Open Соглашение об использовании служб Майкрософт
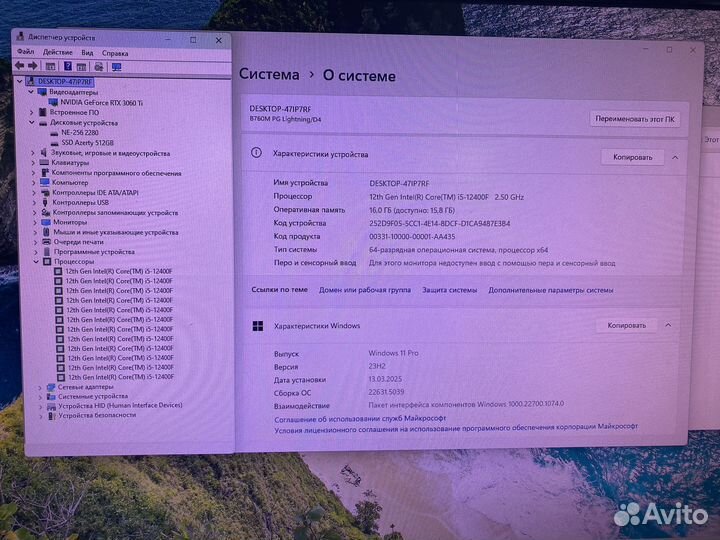720x540 pixels. click(x=360, y=418)
